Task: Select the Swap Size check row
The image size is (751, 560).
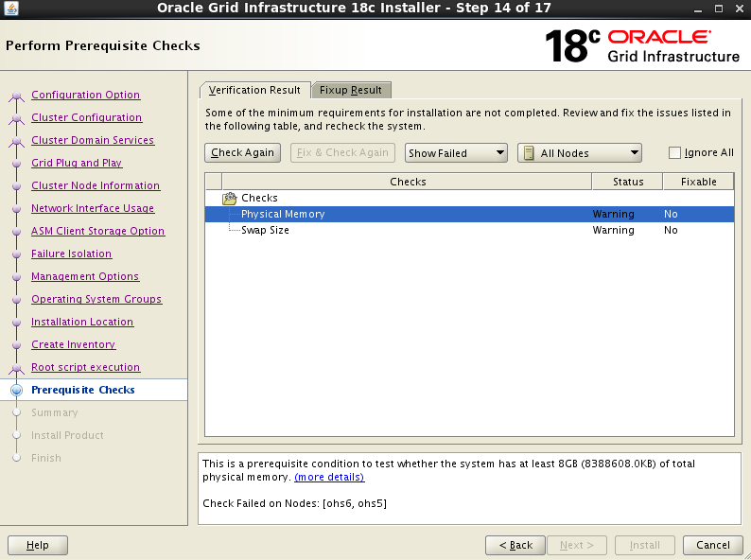Action: (469, 231)
